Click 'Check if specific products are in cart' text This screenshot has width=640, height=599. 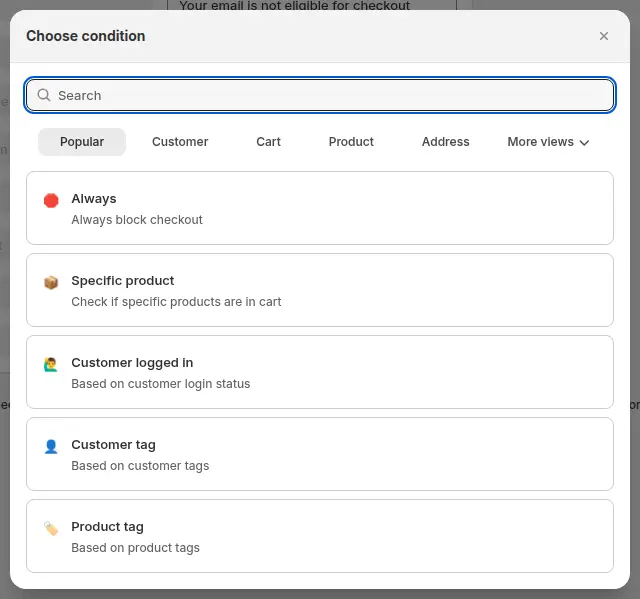click(x=176, y=302)
